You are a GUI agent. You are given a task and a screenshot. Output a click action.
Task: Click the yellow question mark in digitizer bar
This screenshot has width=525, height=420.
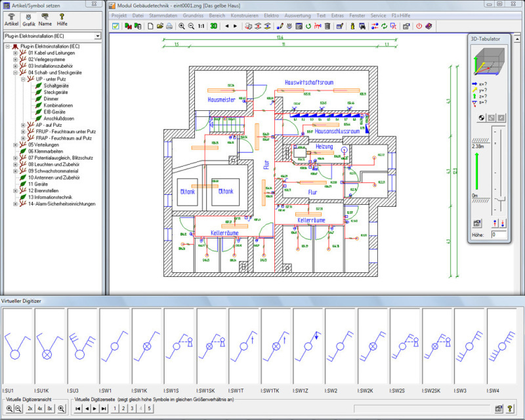click(x=510, y=409)
